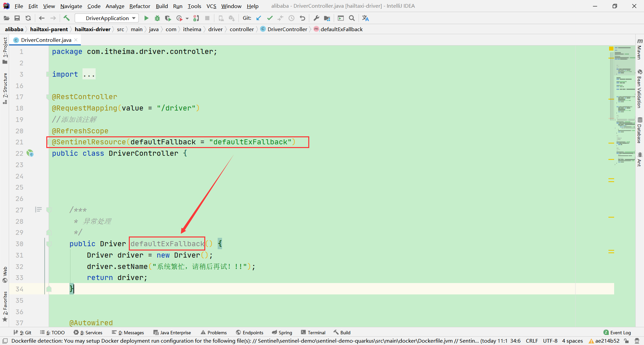The image size is (644, 345).
Task: Click the UTF-8 encoding status widget
Action: point(550,341)
